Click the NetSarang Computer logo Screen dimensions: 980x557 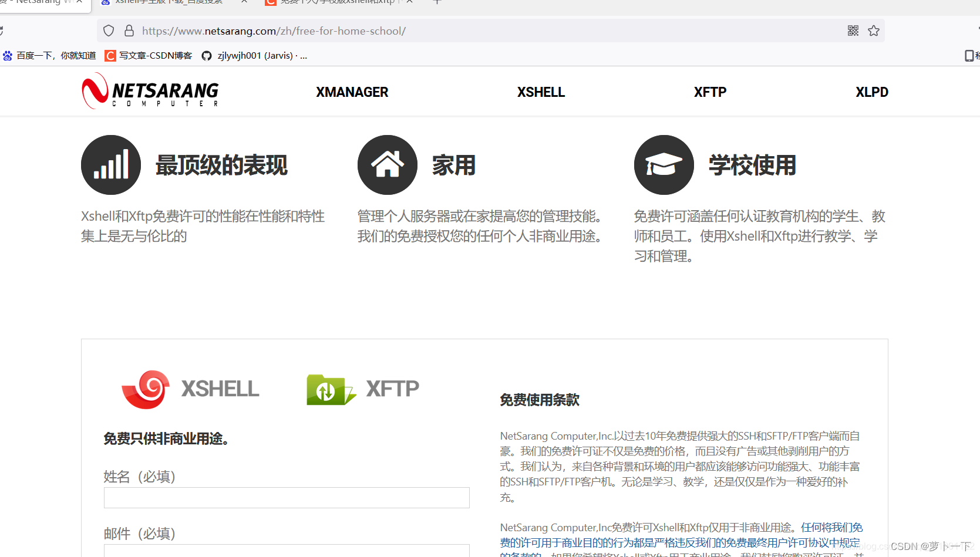point(150,91)
